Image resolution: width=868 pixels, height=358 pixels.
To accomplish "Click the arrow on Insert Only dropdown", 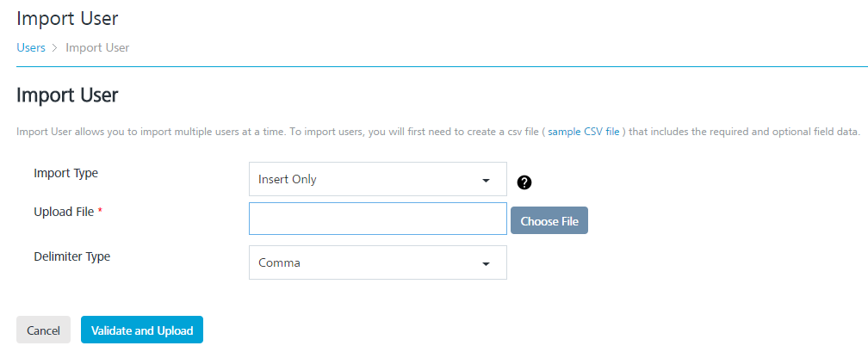I will [486, 181].
